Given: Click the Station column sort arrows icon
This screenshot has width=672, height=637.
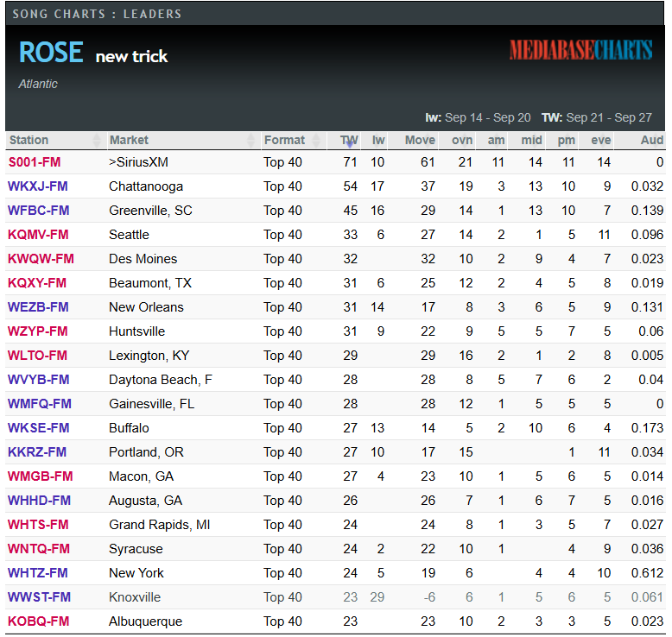Looking at the screenshot, I should click(x=97, y=140).
